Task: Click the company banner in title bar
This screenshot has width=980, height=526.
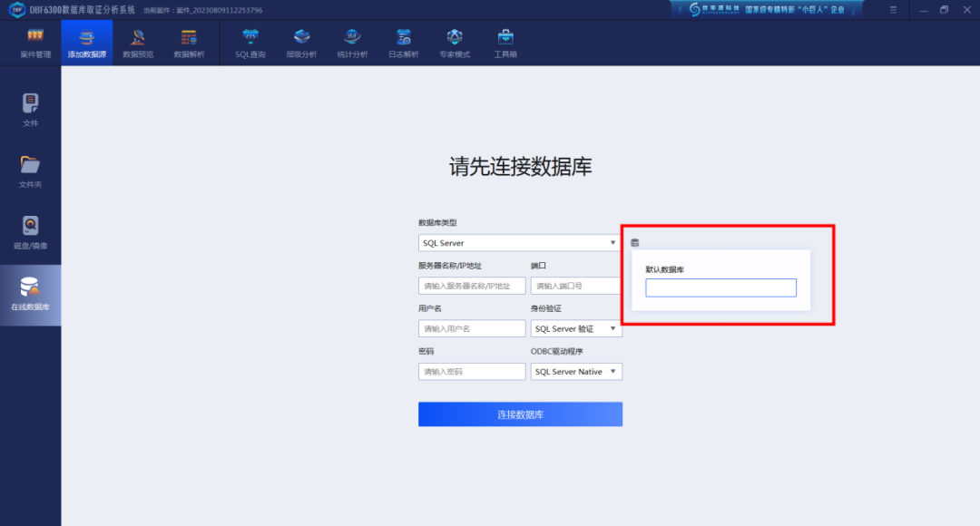Action: click(x=767, y=9)
